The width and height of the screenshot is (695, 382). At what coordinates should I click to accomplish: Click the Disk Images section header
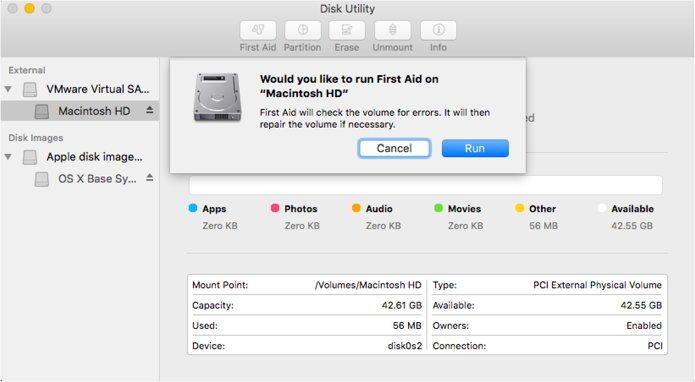click(x=35, y=138)
